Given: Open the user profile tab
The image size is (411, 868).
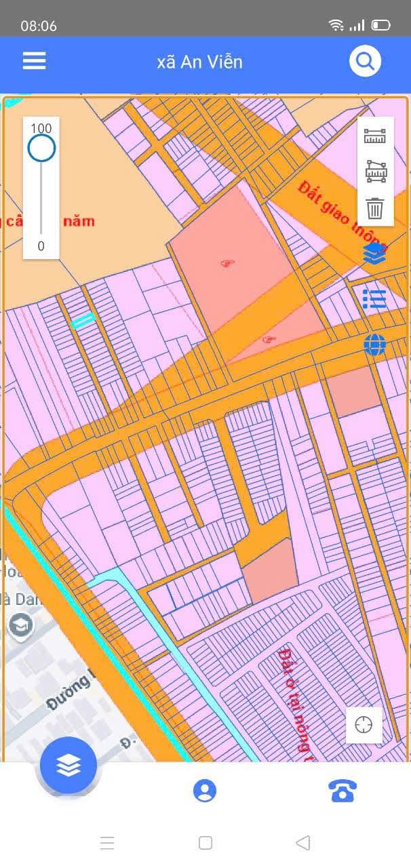Looking at the screenshot, I should pos(205,791).
